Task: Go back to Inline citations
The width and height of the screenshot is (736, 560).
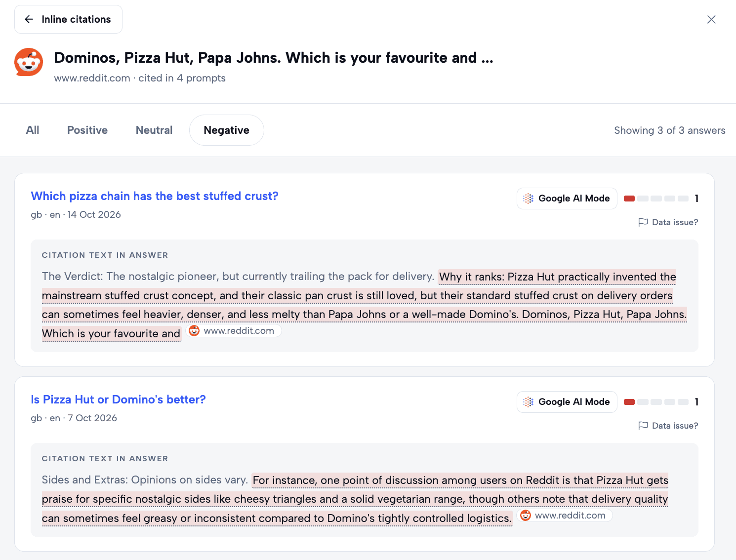Action: click(x=68, y=19)
